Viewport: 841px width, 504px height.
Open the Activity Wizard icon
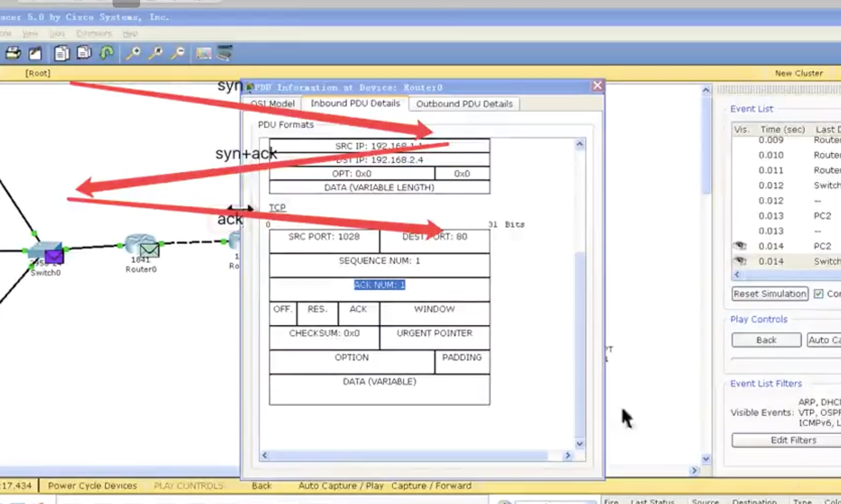(x=35, y=53)
